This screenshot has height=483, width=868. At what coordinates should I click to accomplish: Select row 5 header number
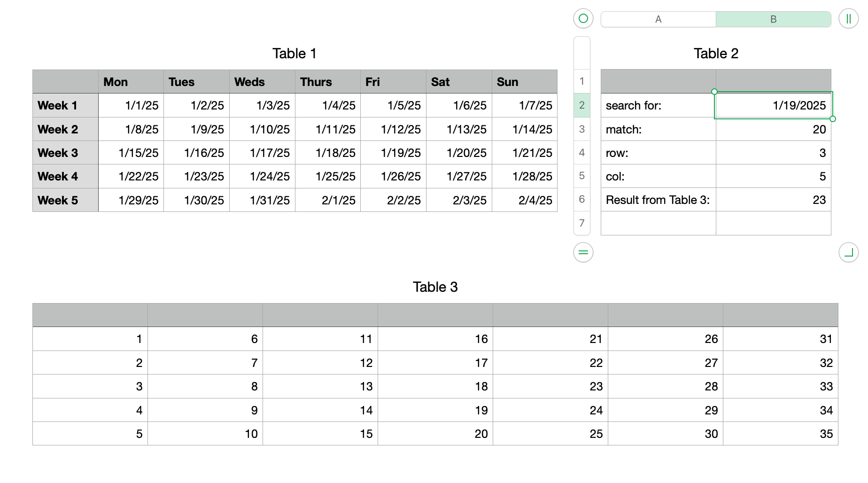click(582, 176)
